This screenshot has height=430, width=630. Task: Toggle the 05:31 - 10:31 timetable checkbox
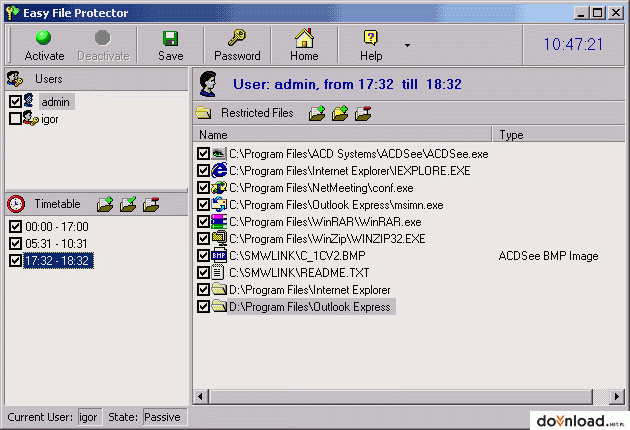pyautogui.click(x=15, y=244)
